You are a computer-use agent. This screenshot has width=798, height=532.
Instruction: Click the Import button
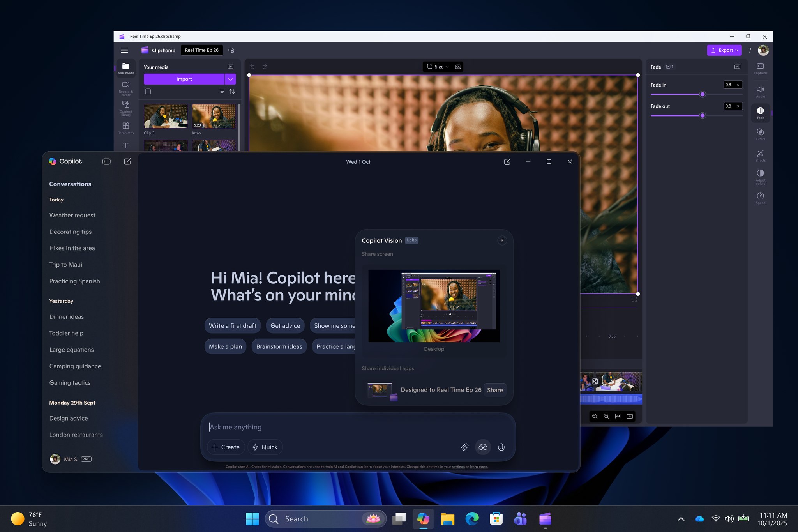[x=184, y=79]
